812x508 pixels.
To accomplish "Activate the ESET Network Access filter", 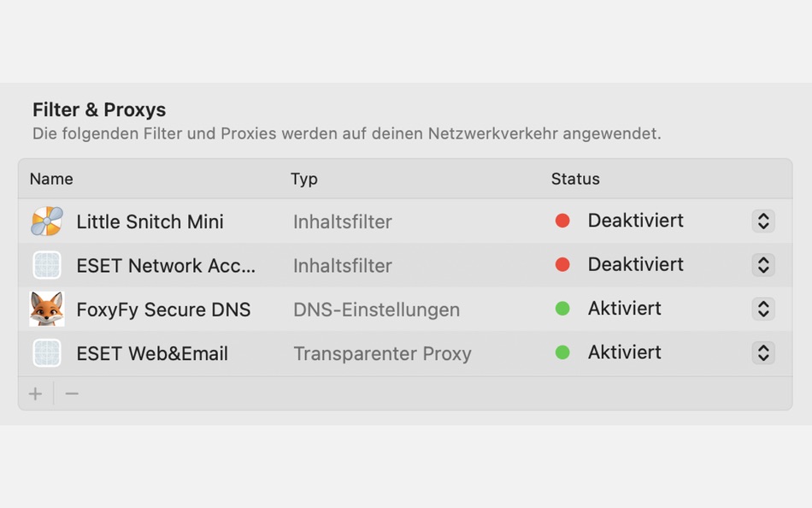I will pyautogui.click(x=763, y=265).
